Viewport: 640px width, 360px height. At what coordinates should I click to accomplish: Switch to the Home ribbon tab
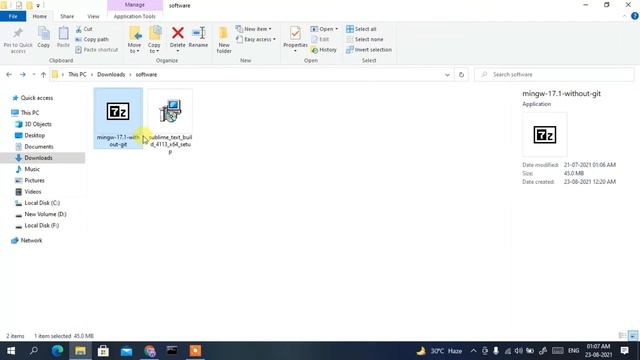click(40, 16)
